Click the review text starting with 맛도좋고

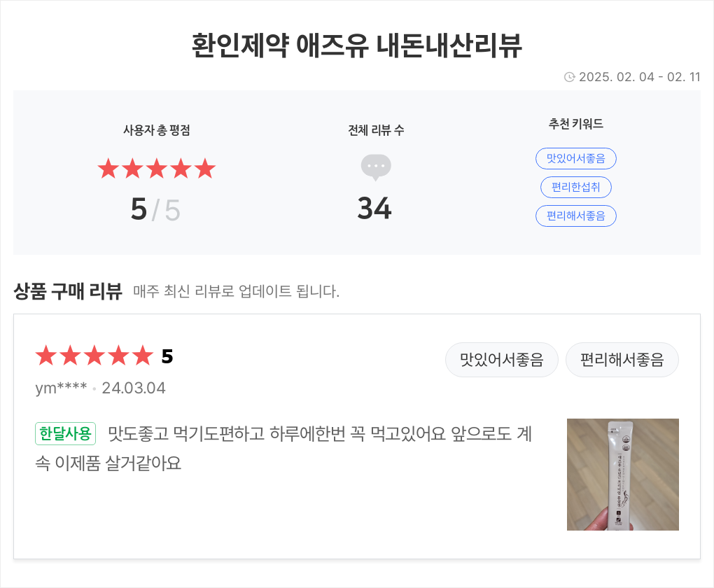point(283,448)
